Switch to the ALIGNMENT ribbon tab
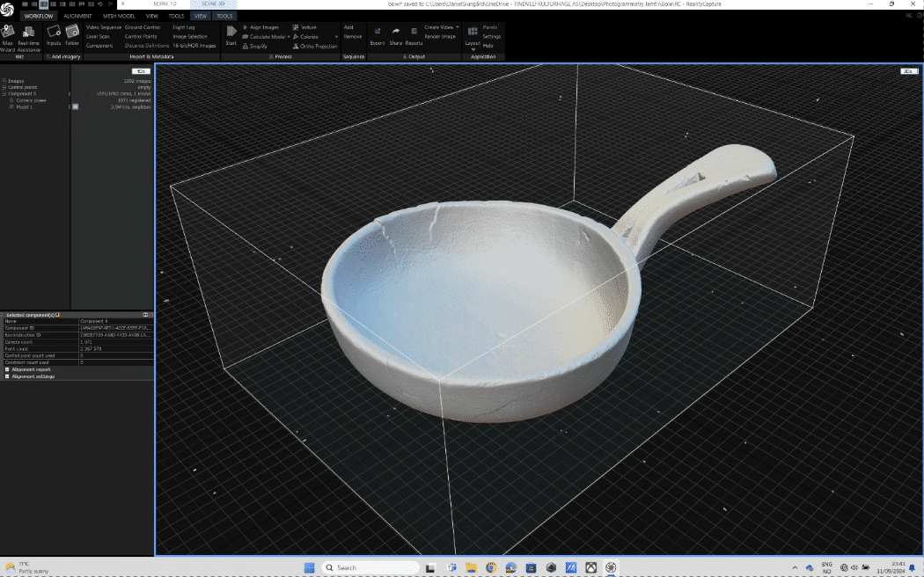The width and height of the screenshot is (924, 577). tap(77, 16)
